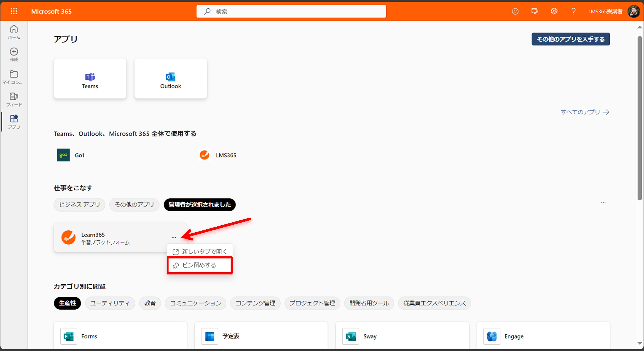Choose ピン留めする from context menu
This screenshot has width=644, height=351.
click(199, 265)
